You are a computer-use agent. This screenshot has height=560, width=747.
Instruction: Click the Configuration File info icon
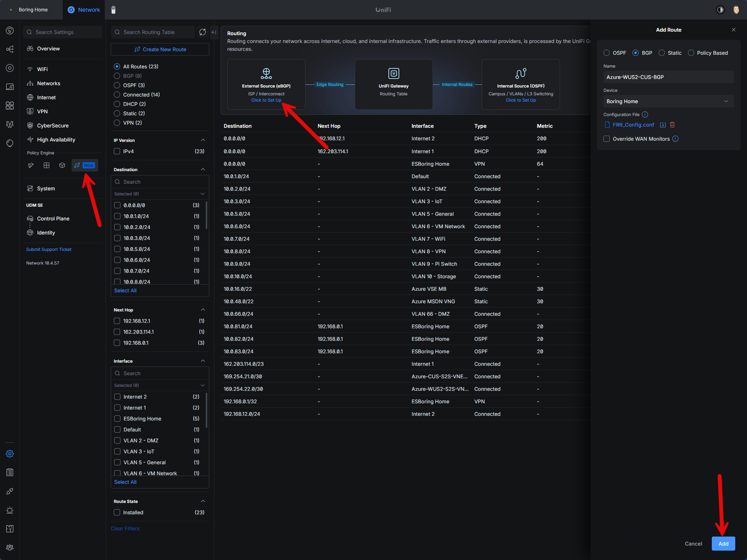(x=645, y=115)
